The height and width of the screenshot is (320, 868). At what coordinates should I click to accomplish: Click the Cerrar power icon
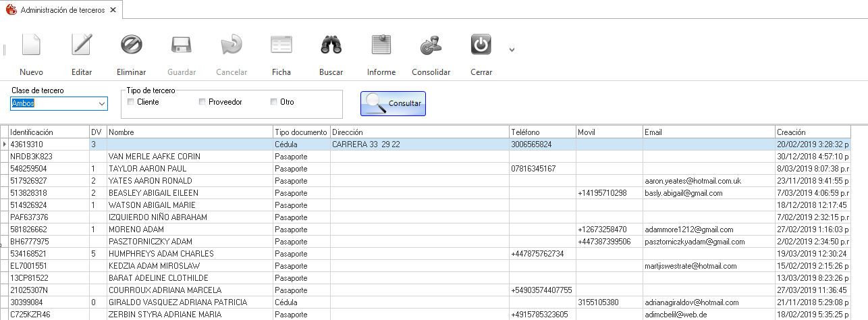(481, 45)
